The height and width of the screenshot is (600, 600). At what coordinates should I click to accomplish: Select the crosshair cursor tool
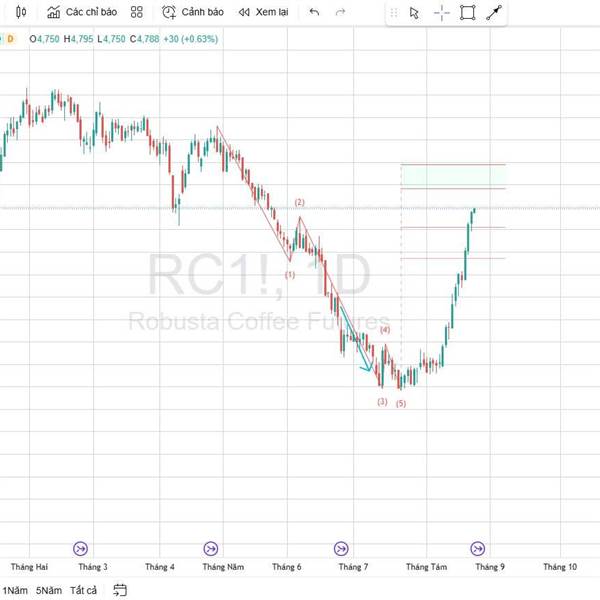click(x=442, y=13)
